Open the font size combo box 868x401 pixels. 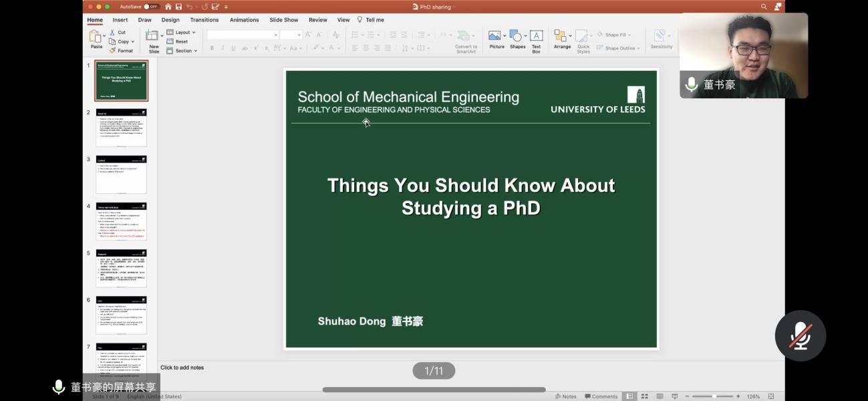point(291,34)
